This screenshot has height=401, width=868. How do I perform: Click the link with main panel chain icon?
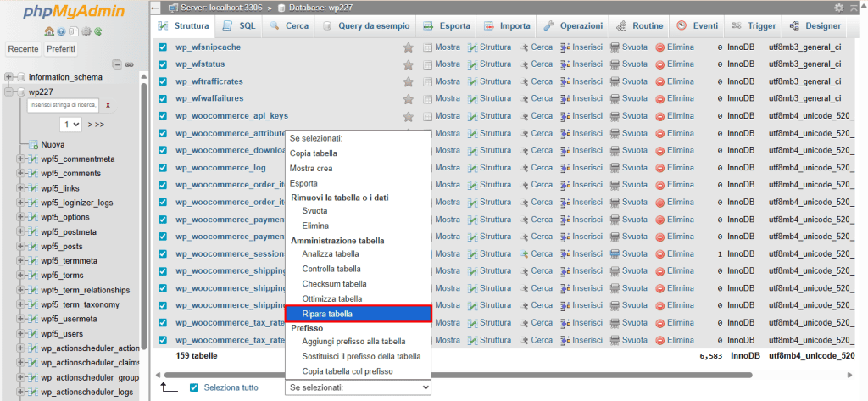click(x=130, y=64)
